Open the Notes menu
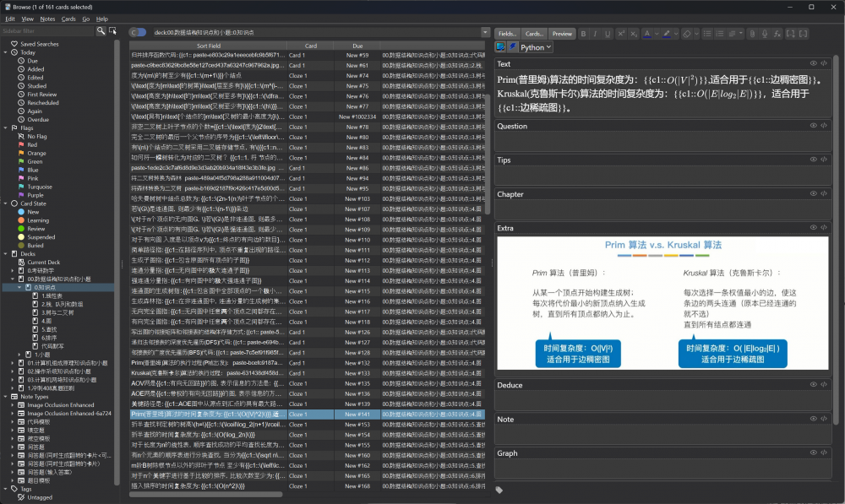The width and height of the screenshot is (845, 504). coord(47,19)
